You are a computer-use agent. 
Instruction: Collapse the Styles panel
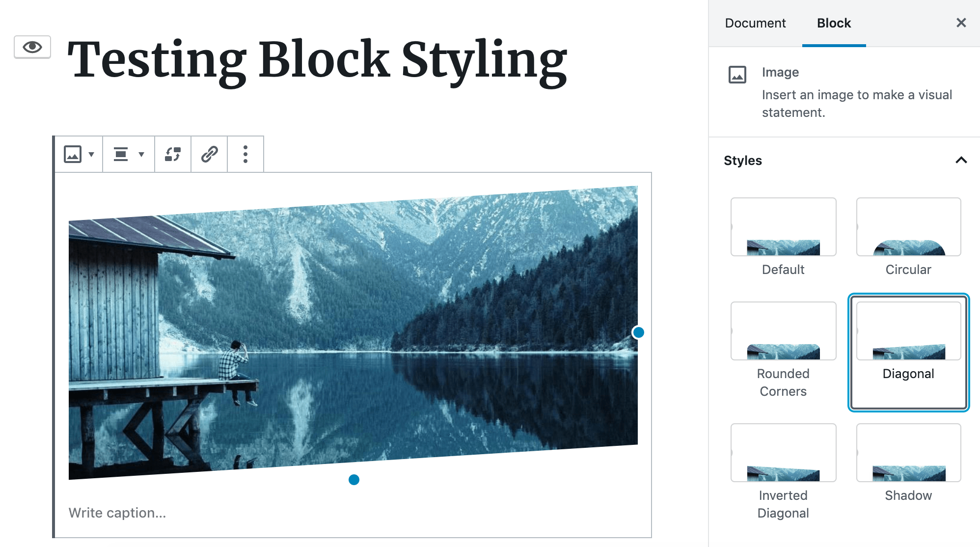pyautogui.click(x=961, y=160)
